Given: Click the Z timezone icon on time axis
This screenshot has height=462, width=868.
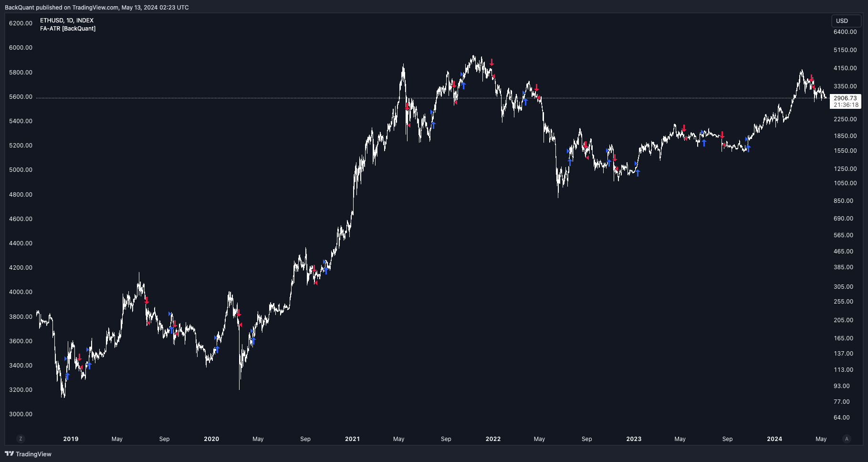Looking at the screenshot, I should [x=20, y=439].
